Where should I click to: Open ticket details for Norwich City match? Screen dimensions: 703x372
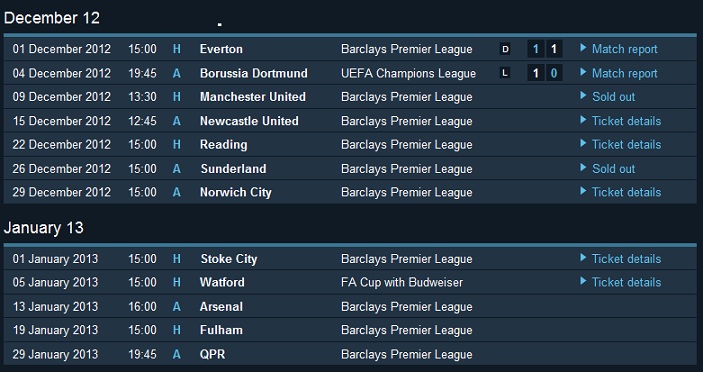tap(626, 192)
